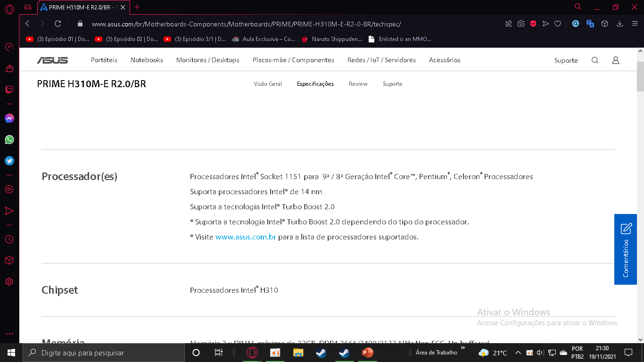Open the Google Translate extension icon
The width and height of the screenshot is (644, 362).
click(x=590, y=24)
